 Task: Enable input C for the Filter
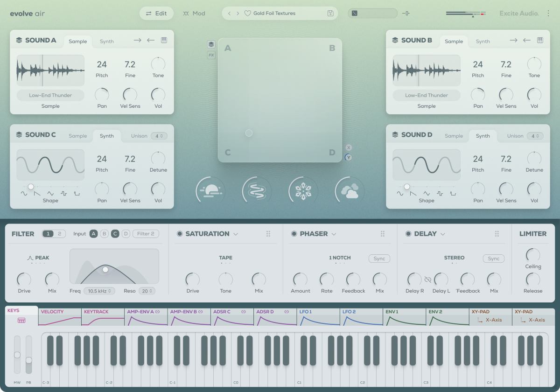[115, 234]
